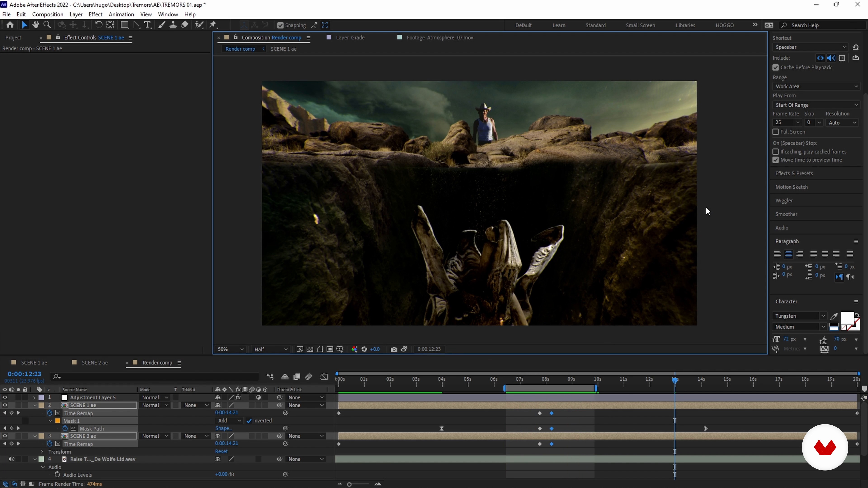This screenshot has height=488, width=868.
Task: Click the Motion Blur enable icon in timeline
Action: point(308,377)
